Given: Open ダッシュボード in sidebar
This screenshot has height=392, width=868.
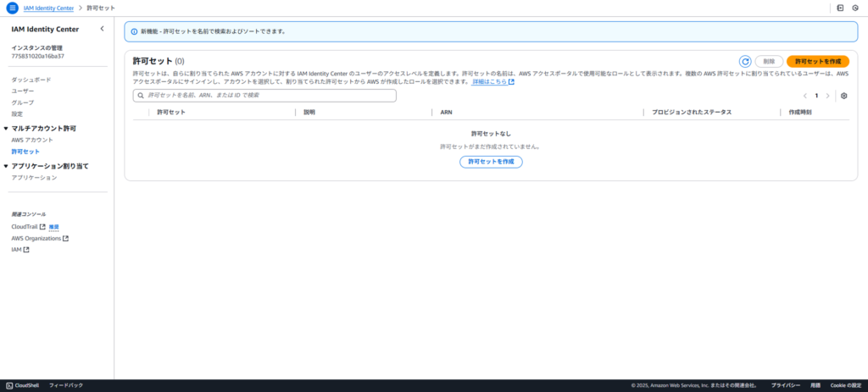Looking at the screenshot, I should tap(31, 80).
